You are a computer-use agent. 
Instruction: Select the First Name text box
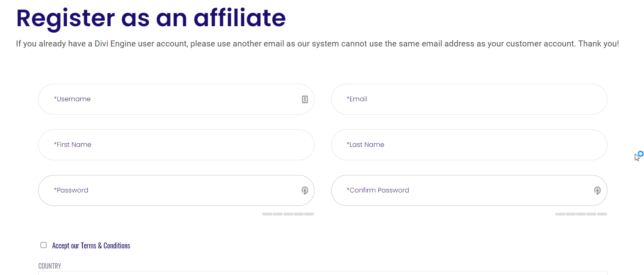(176, 145)
